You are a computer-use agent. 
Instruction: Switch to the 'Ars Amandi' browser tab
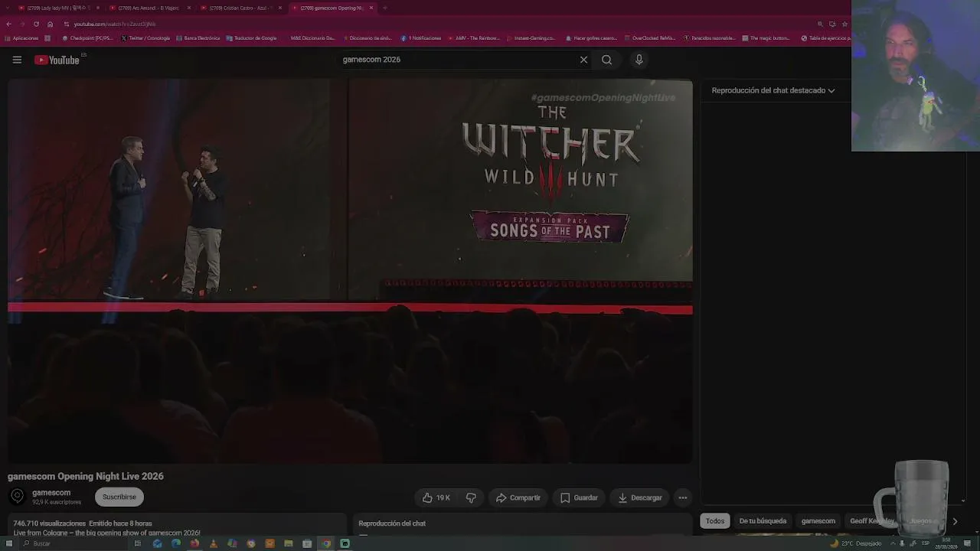tap(149, 8)
